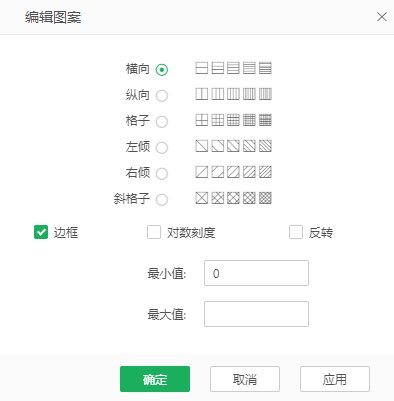This screenshot has height=401, width=394.
Task: Select the 左倾 radio option
Action: tap(162, 148)
